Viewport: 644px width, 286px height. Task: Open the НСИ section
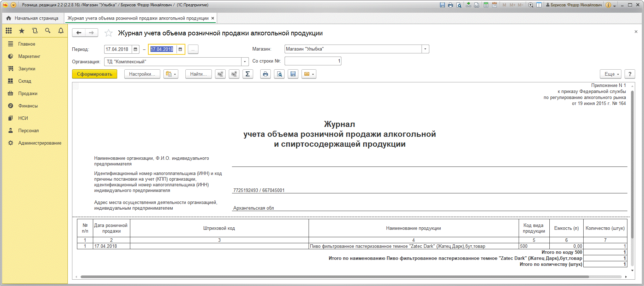[35, 118]
